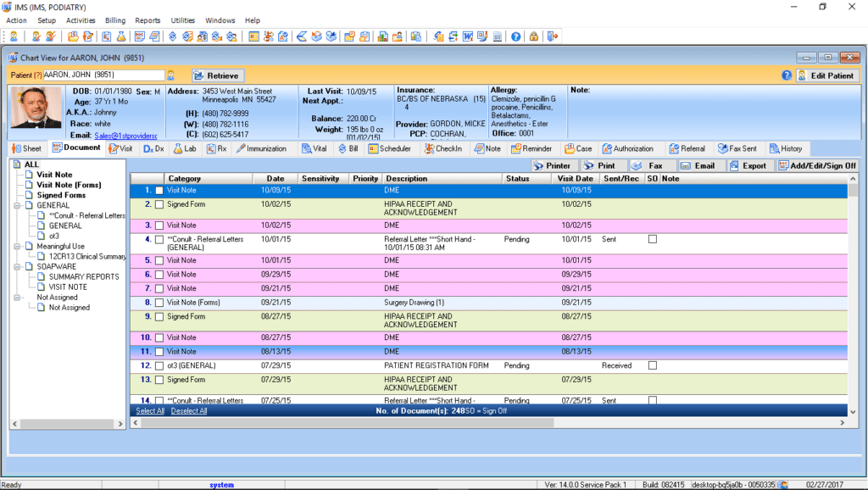Click the exit door icon at toolbar end
The height and width of the screenshot is (490, 868).
coord(552,37)
